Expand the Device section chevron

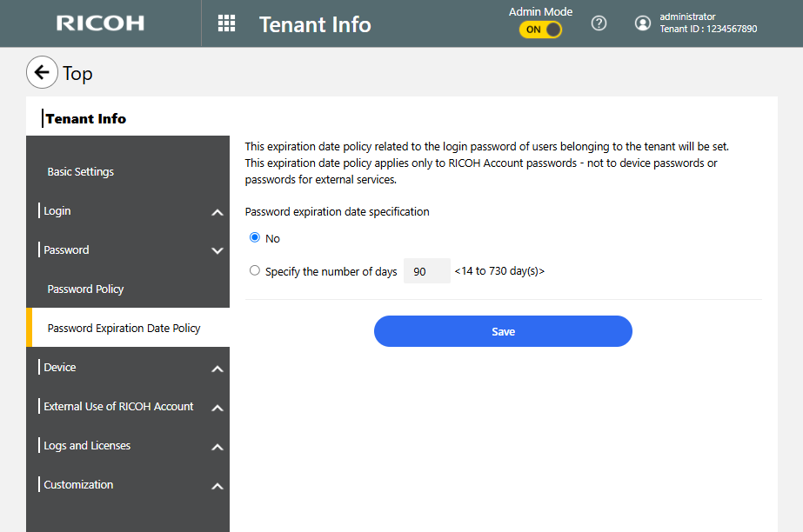pyautogui.click(x=217, y=369)
